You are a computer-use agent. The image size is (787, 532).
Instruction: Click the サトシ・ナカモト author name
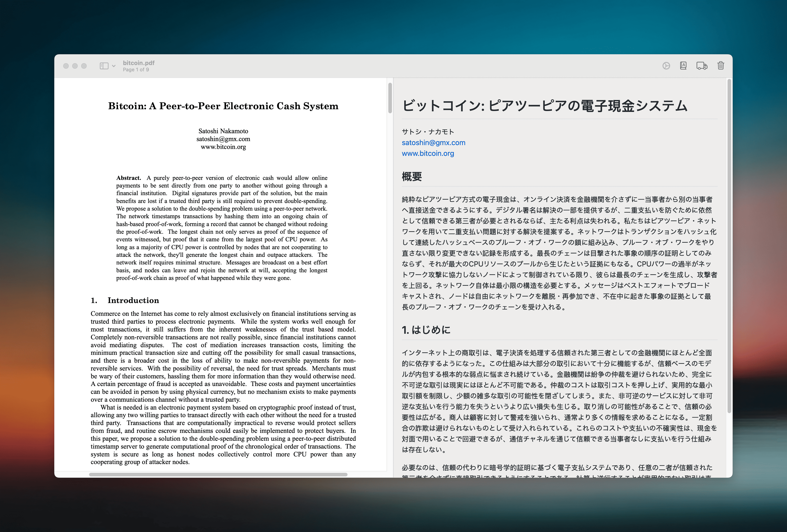pos(427,132)
